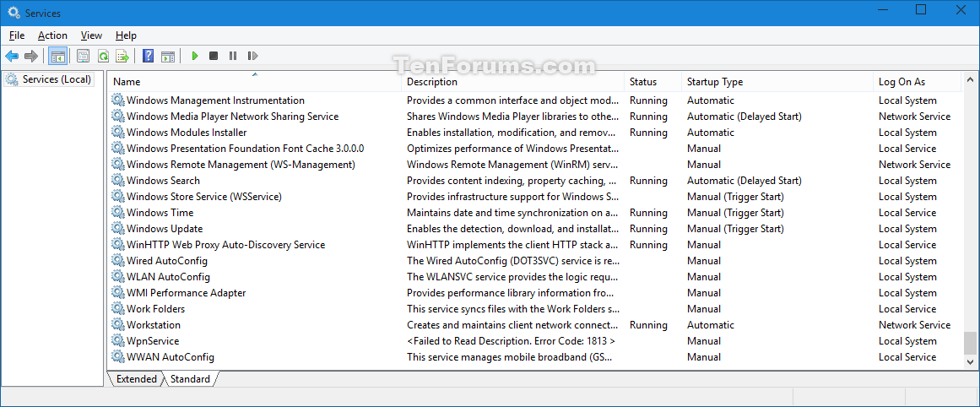Click Manual (Trigger Start) for Windows Time
980x407 pixels.
pos(735,213)
